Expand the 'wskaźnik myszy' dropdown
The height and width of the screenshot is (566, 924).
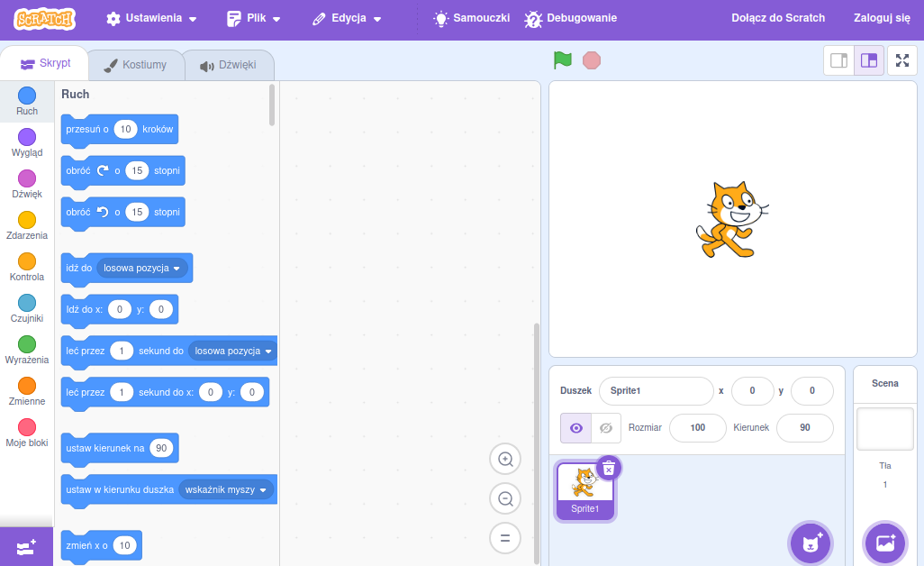(226, 489)
